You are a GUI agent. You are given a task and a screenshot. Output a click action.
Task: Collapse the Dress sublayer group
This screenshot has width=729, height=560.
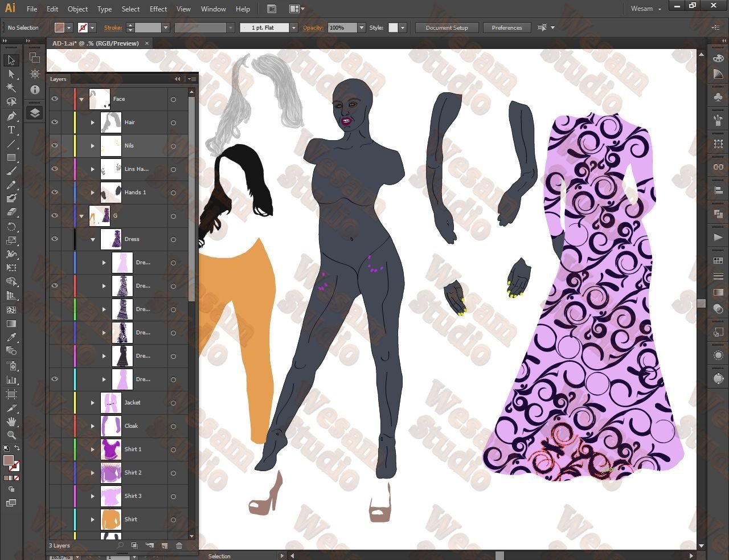pos(93,239)
